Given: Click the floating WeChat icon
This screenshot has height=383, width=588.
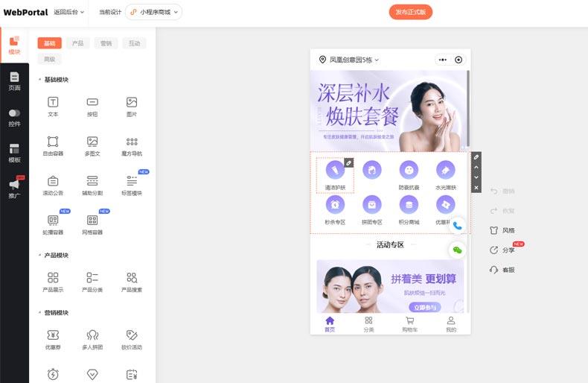Looking at the screenshot, I should click(457, 250).
